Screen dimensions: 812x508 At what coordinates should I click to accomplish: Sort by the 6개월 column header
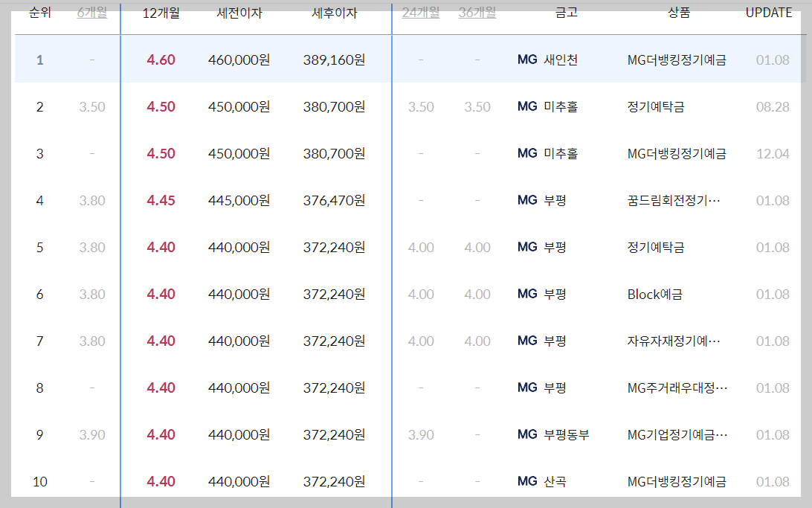pos(91,13)
